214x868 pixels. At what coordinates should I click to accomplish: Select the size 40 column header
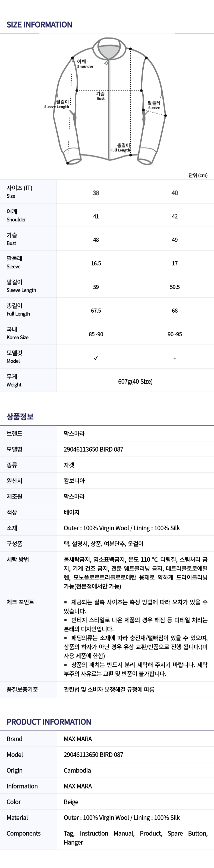tap(175, 193)
